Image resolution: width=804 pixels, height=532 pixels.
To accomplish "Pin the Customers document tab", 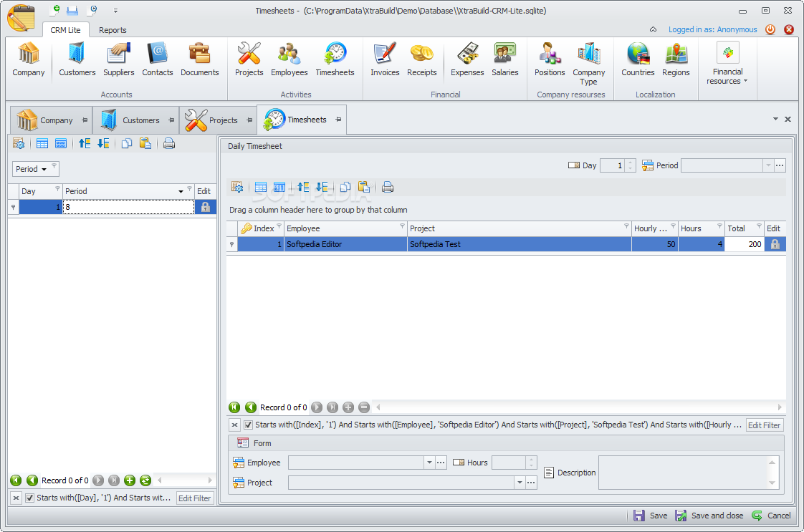I will pos(171,120).
